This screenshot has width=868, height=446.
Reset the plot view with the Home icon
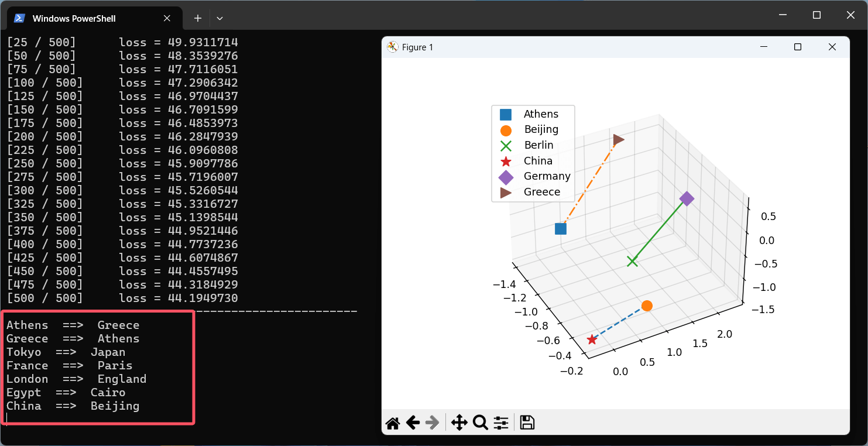click(x=392, y=422)
